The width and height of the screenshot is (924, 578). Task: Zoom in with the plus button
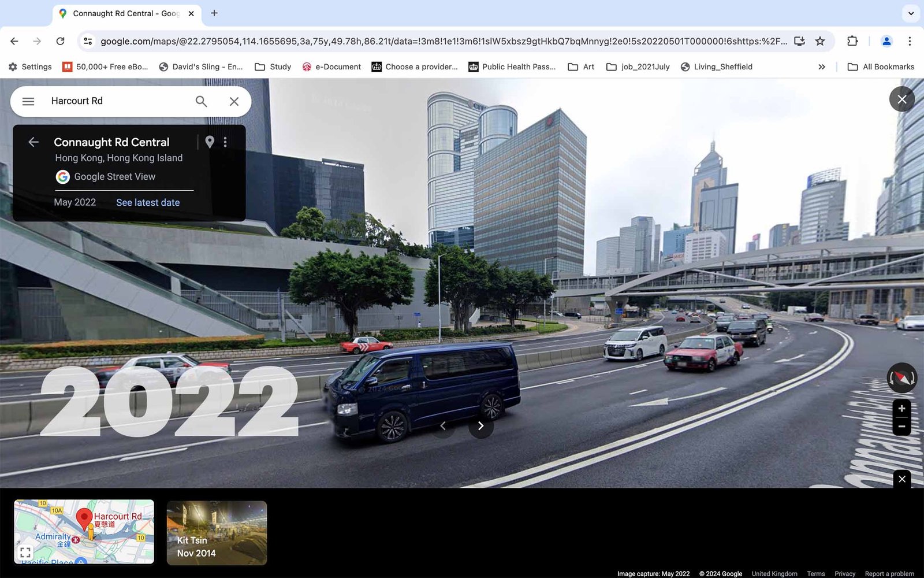click(901, 409)
